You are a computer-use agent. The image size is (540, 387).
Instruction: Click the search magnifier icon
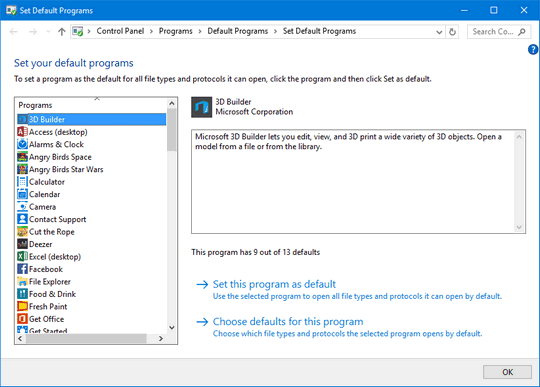522,32
